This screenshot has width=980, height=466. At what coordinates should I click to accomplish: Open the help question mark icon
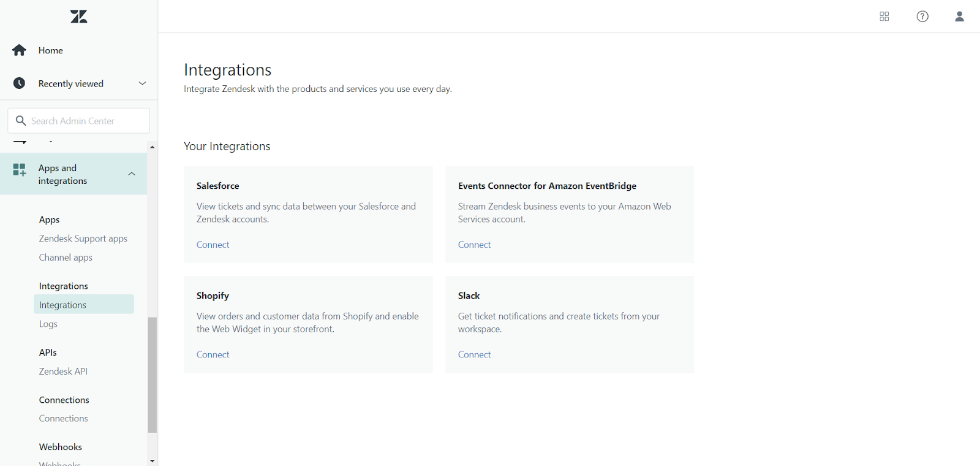tap(922, 17)
